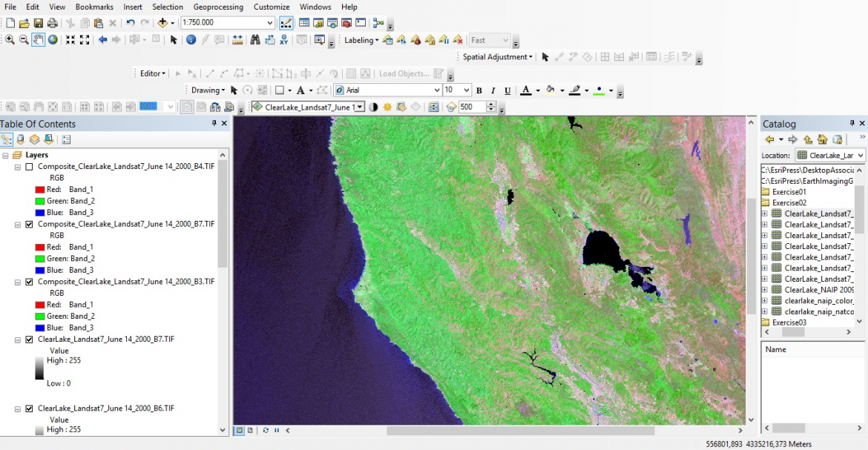Enable the Composite B4.TIF layer checkbox
Image resolution: width=868 pixels, height=450 pixels.
pos(30,167)
